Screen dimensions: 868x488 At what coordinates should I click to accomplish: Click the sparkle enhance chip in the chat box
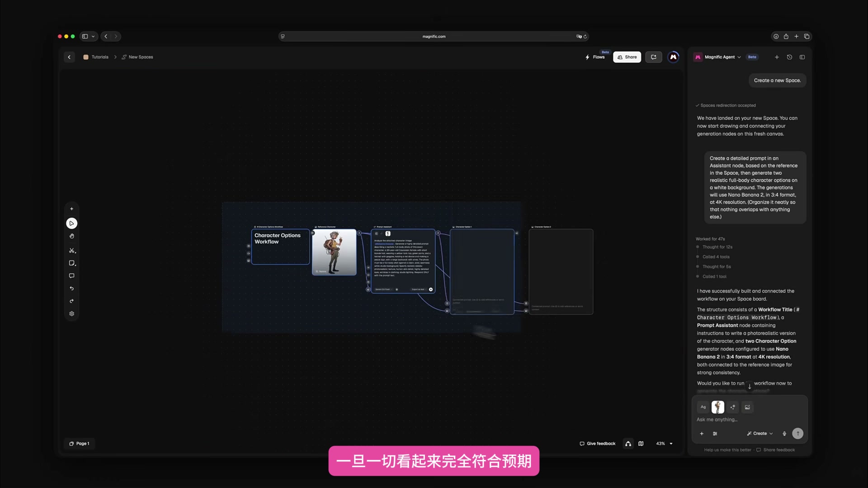click(x=733, y=407)
